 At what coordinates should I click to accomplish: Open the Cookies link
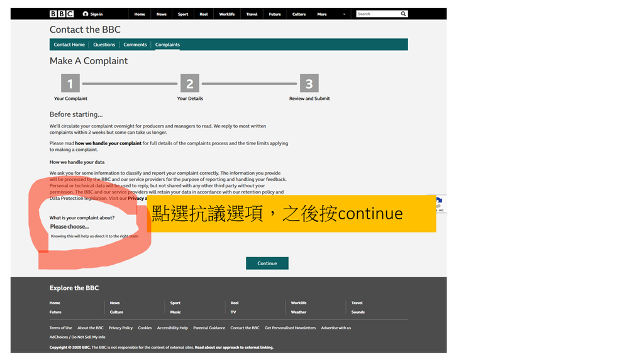pyautogui.click(x=145, y=328)
